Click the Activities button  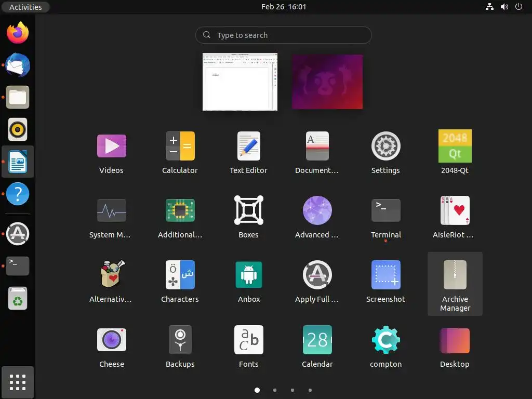[25, 7]
